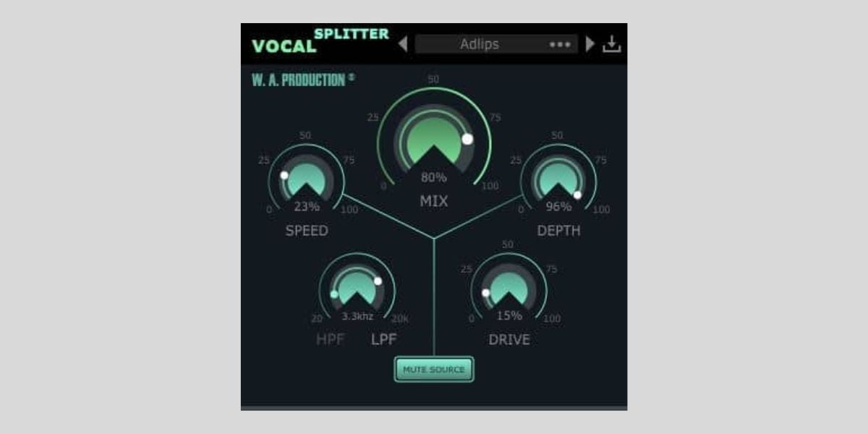Click the 80% MIX value readout

(x=434, y=177)
